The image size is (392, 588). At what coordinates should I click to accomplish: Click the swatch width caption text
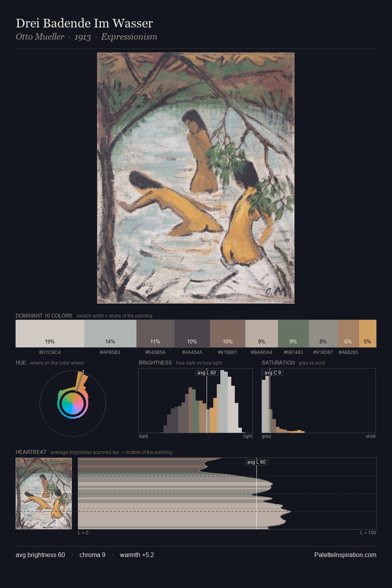pos(114,316)
